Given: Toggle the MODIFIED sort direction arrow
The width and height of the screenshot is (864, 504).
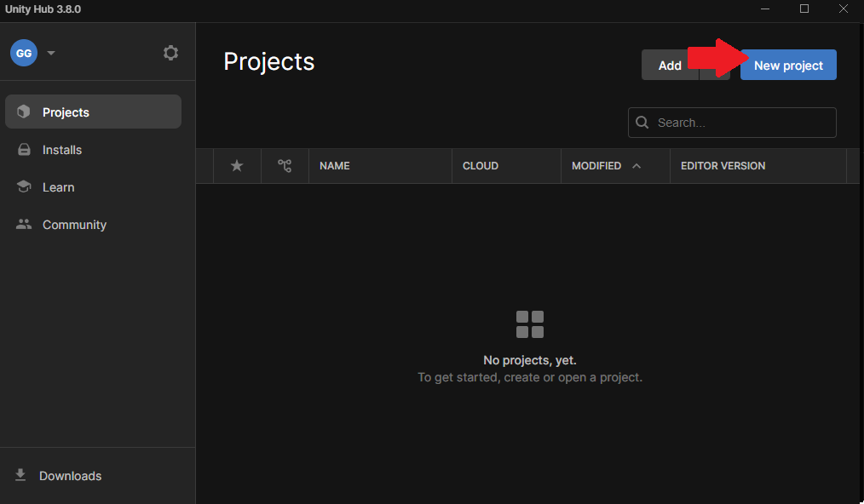Looking at the screenshot, I should (x=636, y=166).
